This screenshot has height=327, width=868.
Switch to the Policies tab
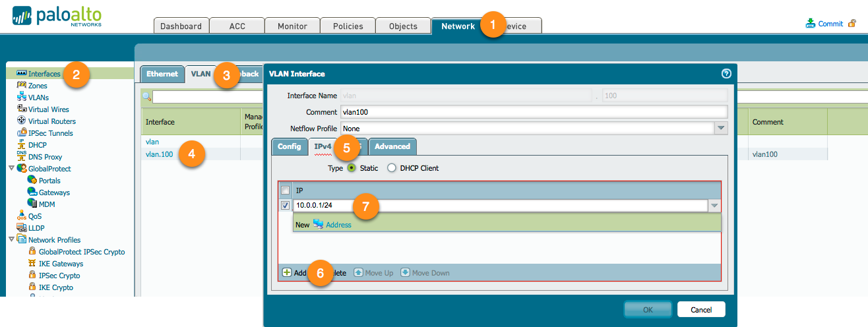[x=348, y=26]
